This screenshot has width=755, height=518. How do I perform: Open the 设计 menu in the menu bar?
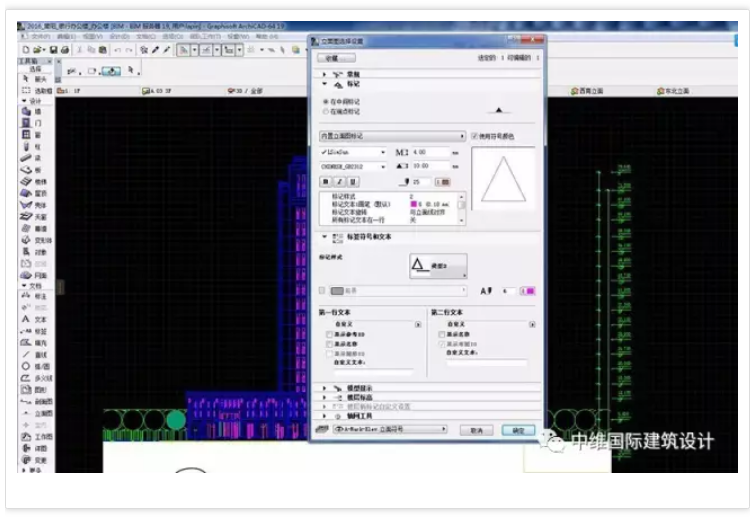tap(119, 37)
